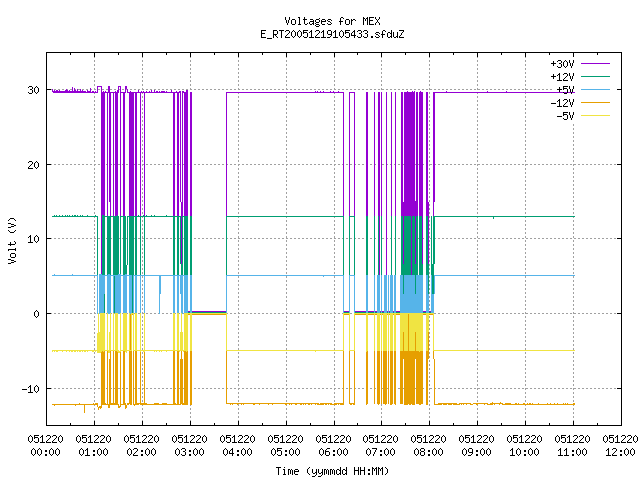Click the chart title 'Voltages for MEX'
The image size is (640, 480).
pos(332,21)
